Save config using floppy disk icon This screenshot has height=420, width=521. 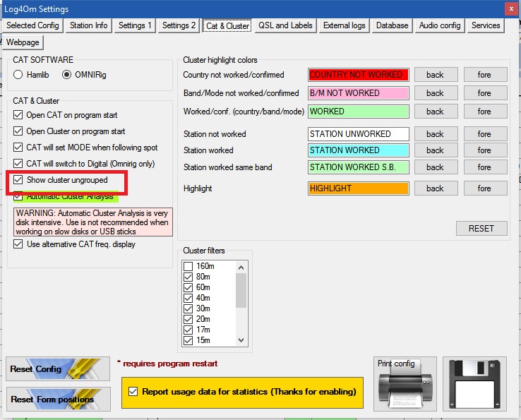tap(474, 384)
